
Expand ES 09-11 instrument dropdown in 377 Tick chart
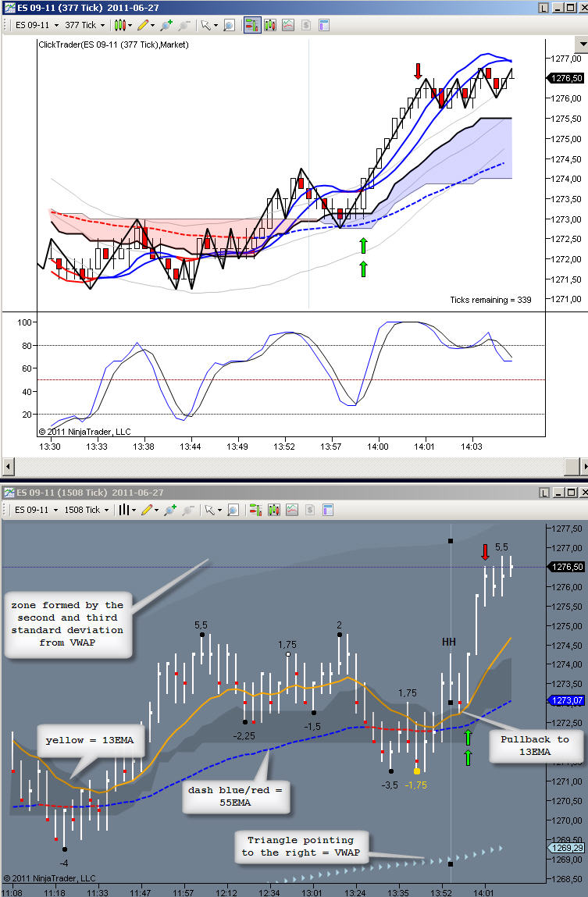[56, 25]
